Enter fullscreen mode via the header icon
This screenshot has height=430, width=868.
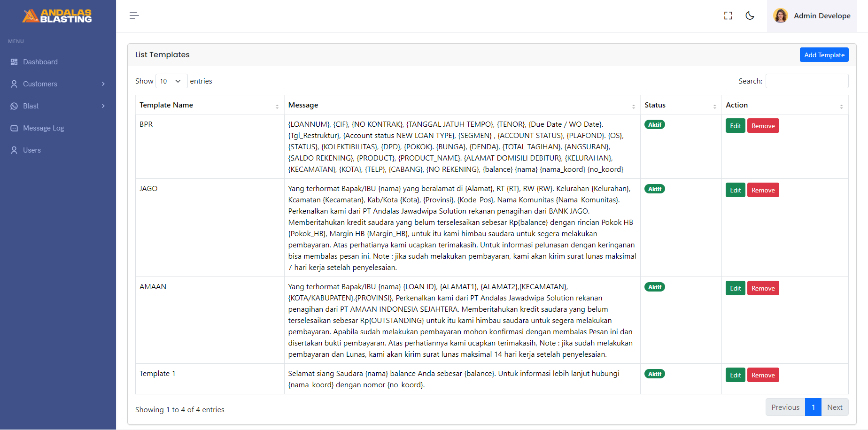[x=728, y=15]
